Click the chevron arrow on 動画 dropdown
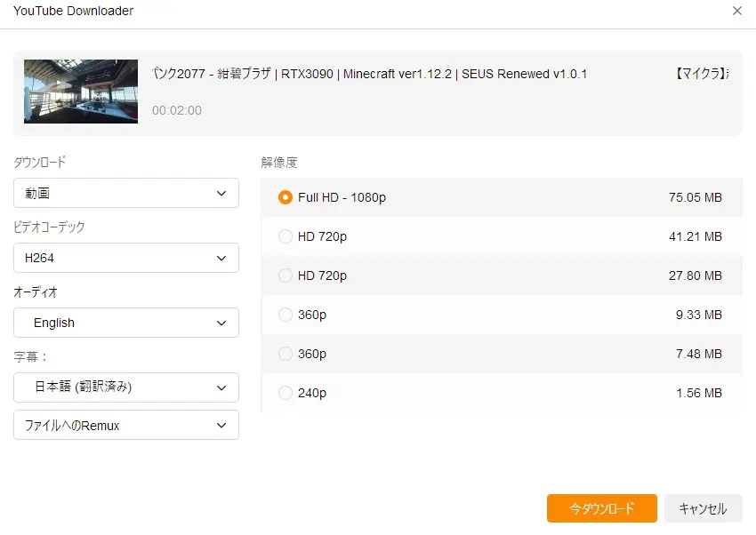 tap(221, 193)
